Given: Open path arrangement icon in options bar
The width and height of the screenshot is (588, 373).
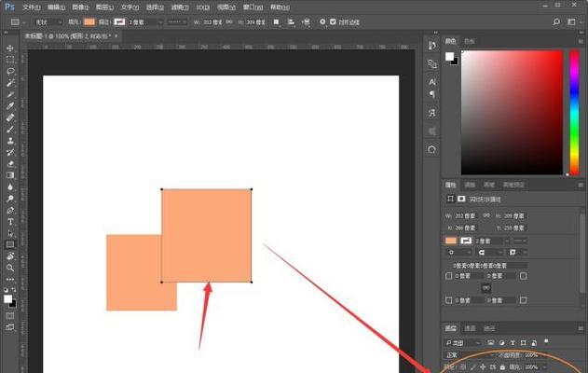Looking at the screenshot, I should 306,22.
